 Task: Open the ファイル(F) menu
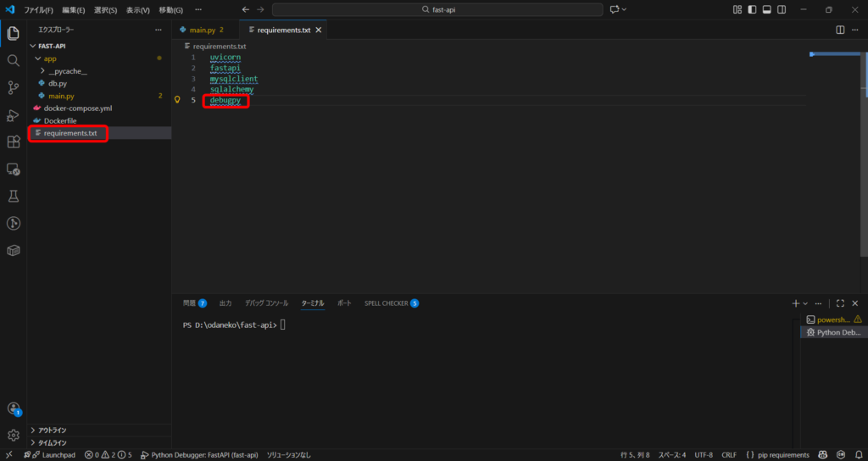38,9
